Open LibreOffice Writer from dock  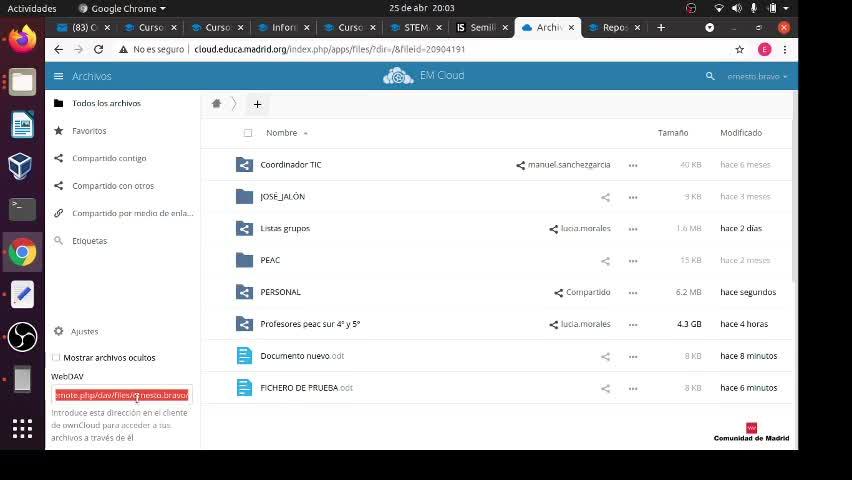pos(22,124)
